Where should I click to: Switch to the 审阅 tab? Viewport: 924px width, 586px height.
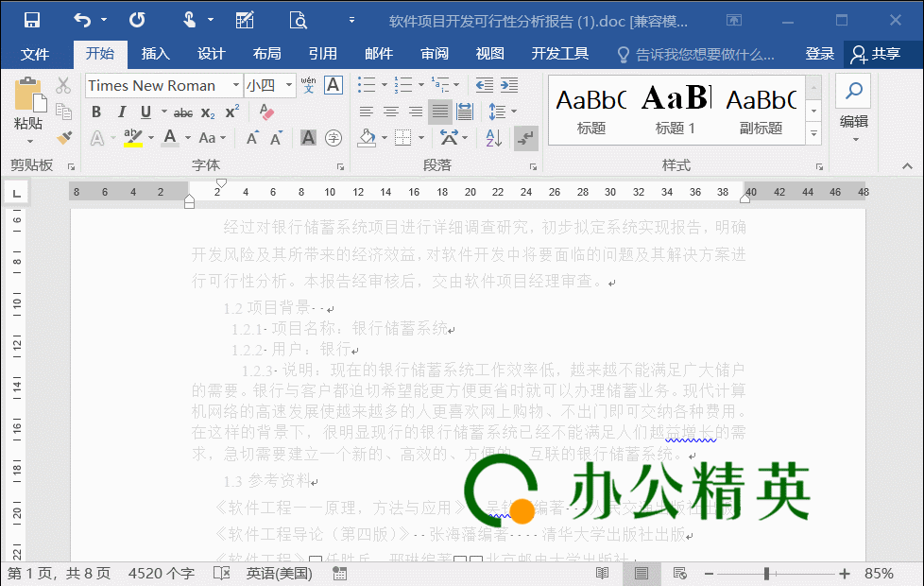(435, 54)
